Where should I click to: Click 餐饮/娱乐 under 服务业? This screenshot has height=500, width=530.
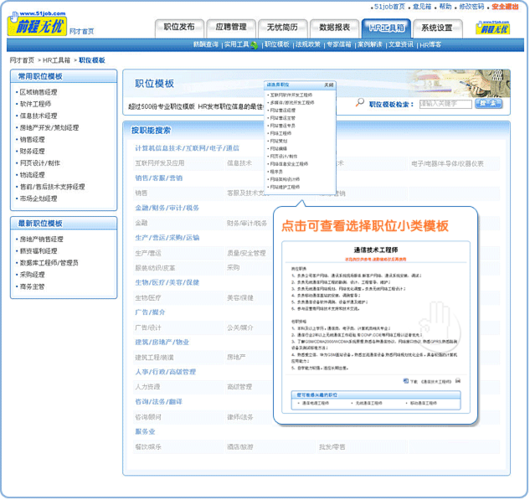click(x=148, y=447)
